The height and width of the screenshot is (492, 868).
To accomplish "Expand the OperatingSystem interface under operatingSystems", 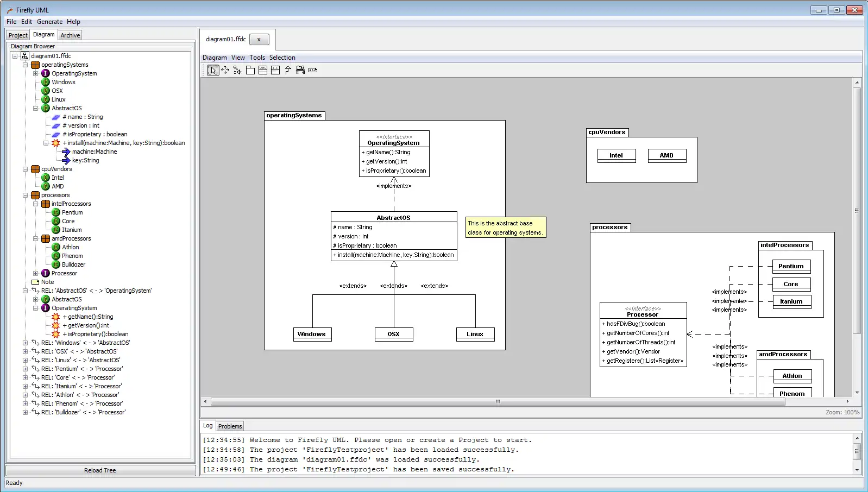I will (x=35, y=73).
